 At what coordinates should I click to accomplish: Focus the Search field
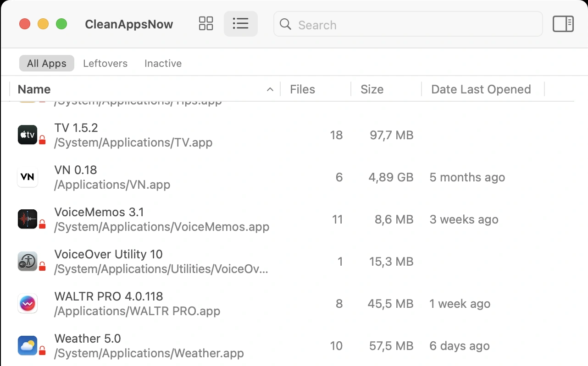click(408, 24)
